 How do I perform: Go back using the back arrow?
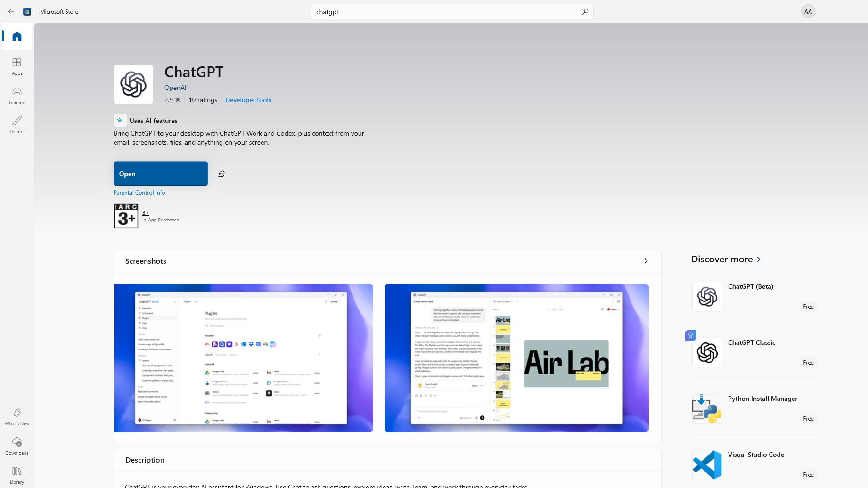[11, 11]
